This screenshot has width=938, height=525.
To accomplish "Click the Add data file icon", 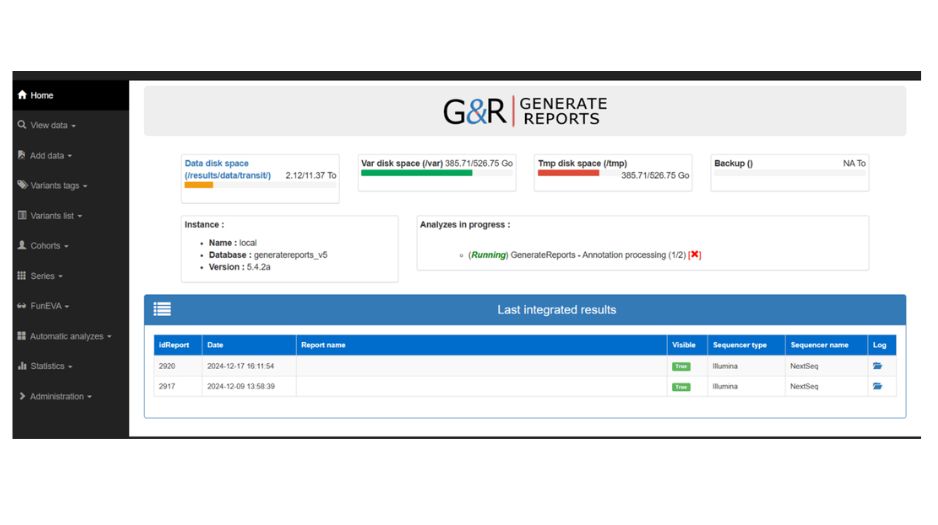I will [22, 155].
